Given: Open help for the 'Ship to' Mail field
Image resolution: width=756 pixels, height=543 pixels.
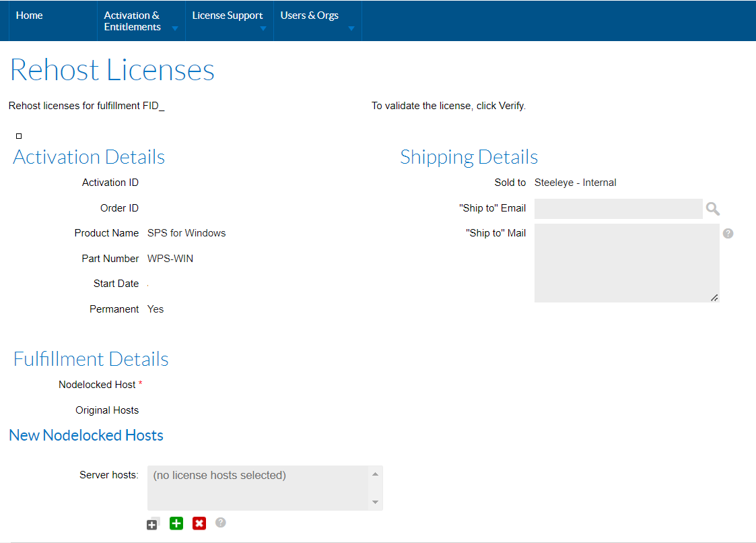Looking at the screenshot, I should [x=728, y=233].
